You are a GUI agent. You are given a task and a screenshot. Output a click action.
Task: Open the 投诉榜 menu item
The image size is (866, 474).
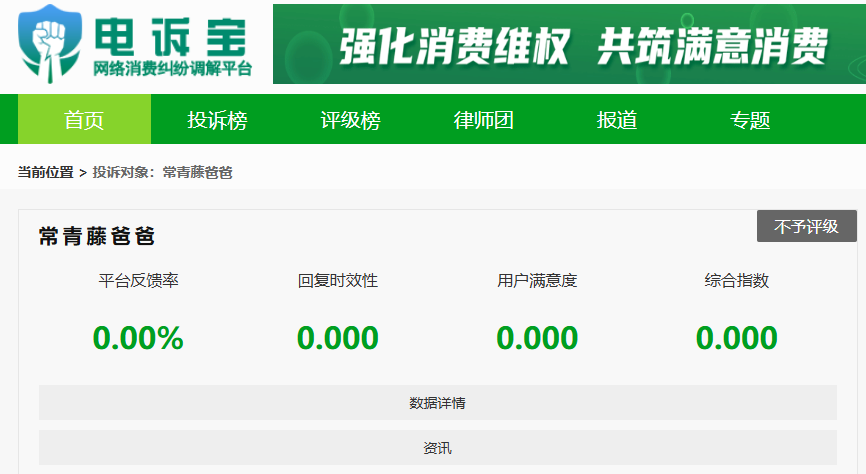click(217, 119)
